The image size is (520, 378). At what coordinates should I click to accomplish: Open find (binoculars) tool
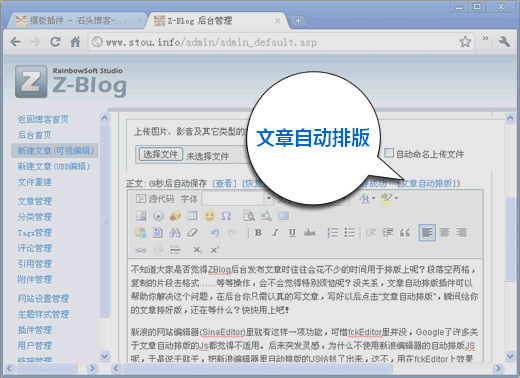pos(175,232)
